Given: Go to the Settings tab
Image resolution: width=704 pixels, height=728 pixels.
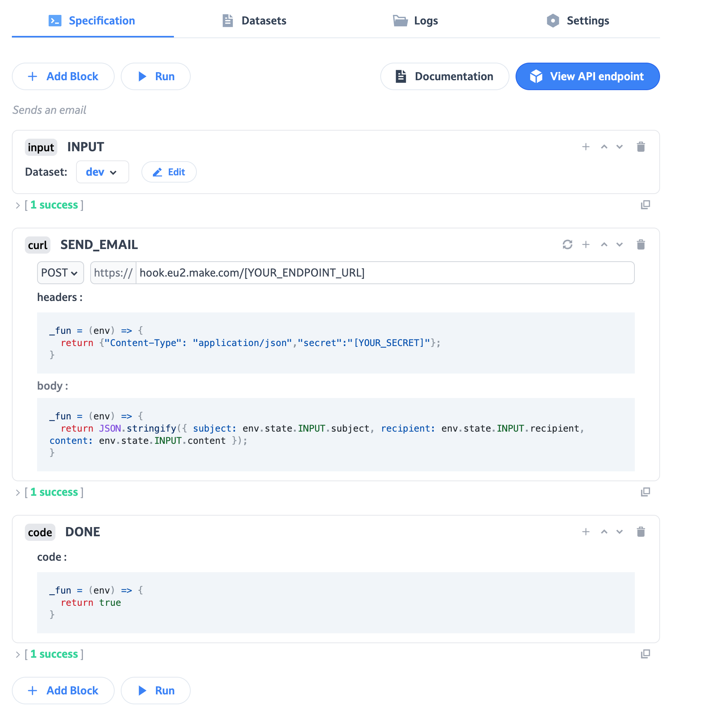Looking at the screenshot, I should (578, 21).
